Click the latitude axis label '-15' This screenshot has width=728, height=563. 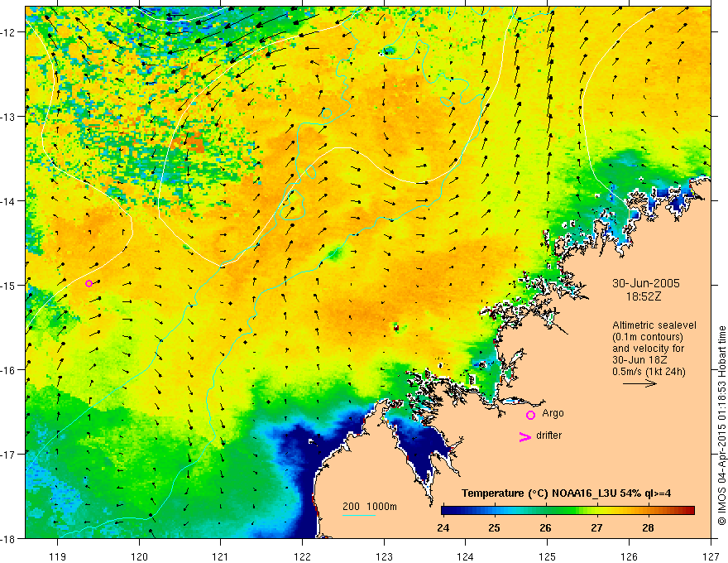9,285
